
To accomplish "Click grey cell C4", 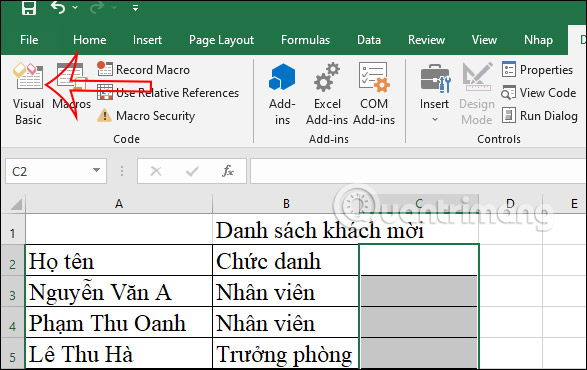I will pos(419,322).
